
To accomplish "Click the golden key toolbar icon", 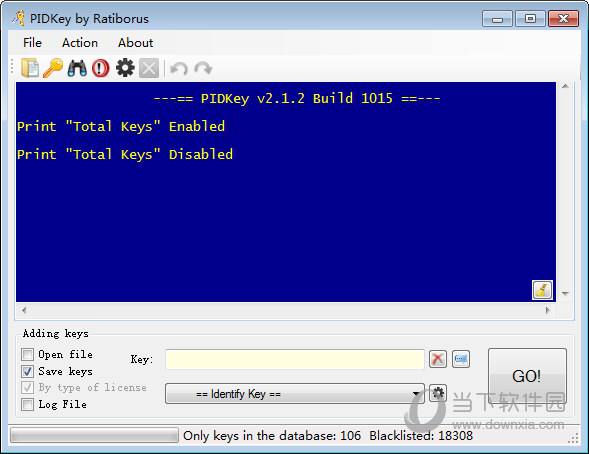I will [x=53, y=68].
